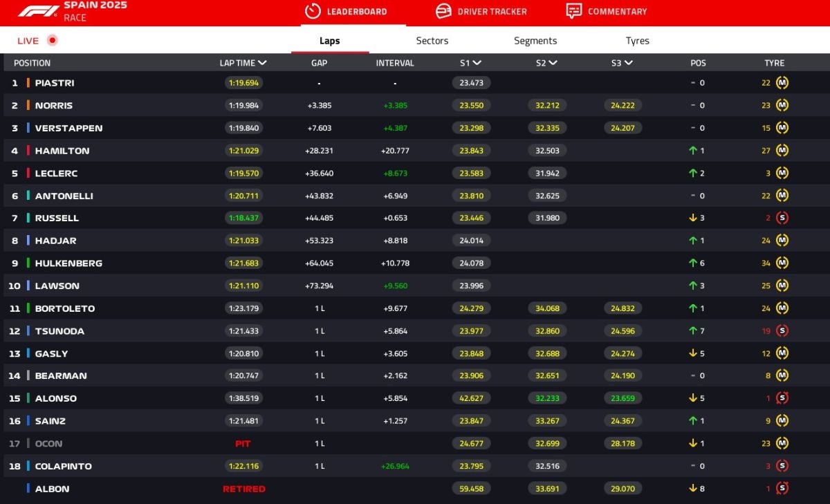Screen dimensions: 830x504
Task: Click Albon's yellow position-loss arrow
Action: coord(692,489)
